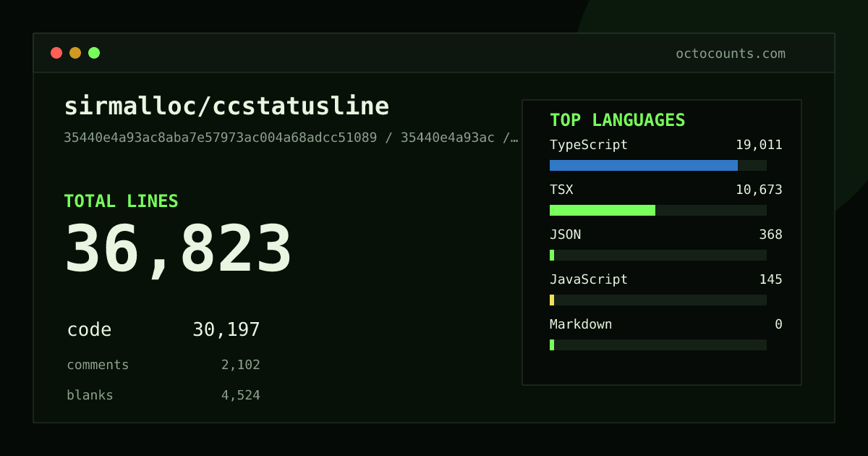The image size is (868, 456).
Task: Click the JavaScript language label
Action: pos(589,279)
